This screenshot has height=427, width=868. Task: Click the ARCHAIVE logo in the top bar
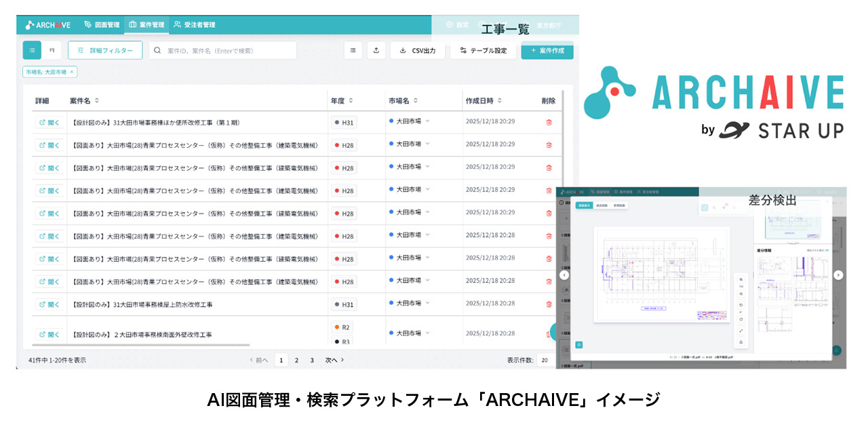pyautogui.click(x=47, y=25)
